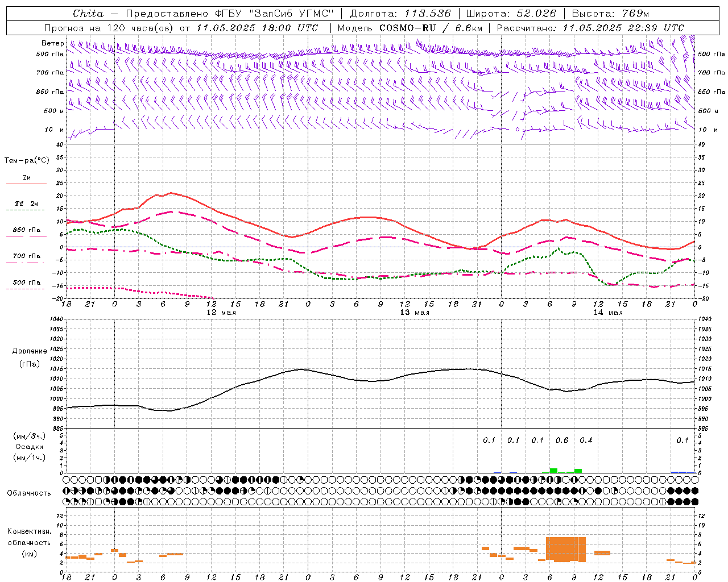The height and width of the screenshot is (582, 728).
Task: Click the "500 м" wind level label on left
Action: coord(54,111)
